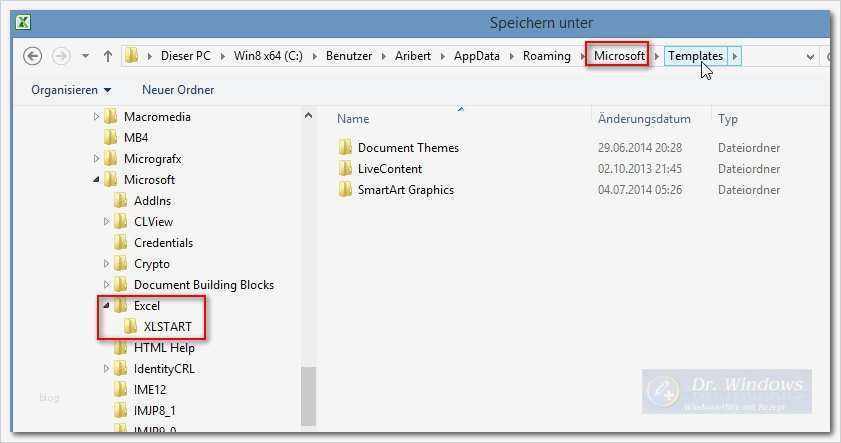This screenshot has width=841, height=443.
Task: Select Crypto folder in tree
Action: pos(152,264)
